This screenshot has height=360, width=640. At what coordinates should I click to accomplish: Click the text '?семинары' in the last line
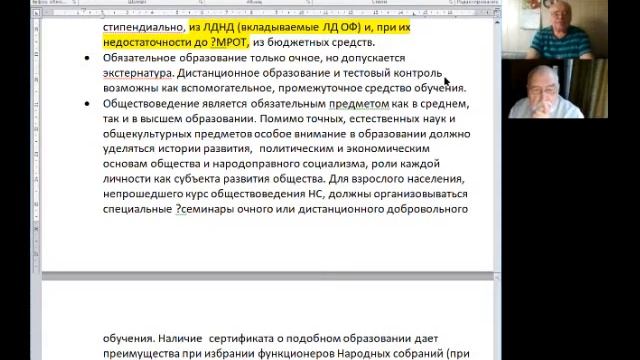coord(205,209)
